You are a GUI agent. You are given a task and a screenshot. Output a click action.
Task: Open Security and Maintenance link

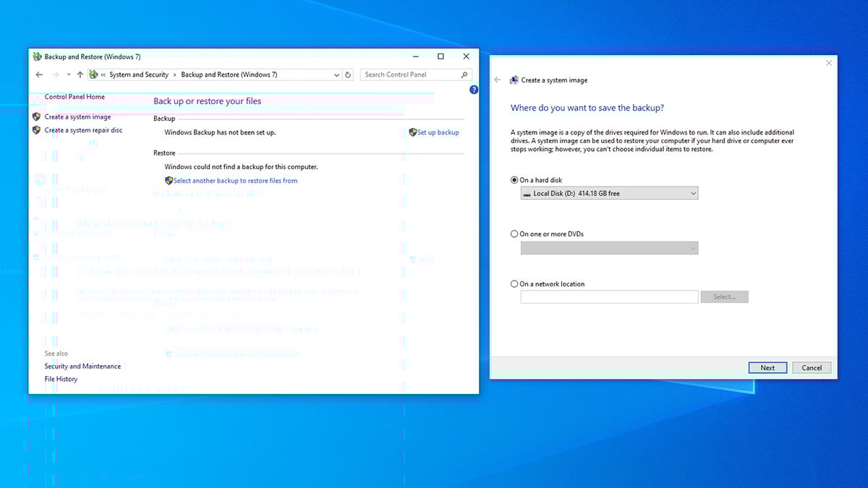82,367
